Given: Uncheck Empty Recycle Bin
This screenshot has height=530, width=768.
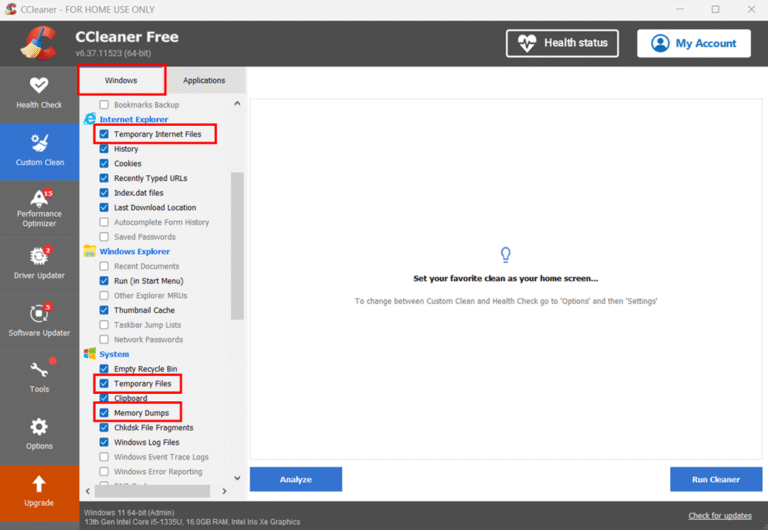Looking at the screenshot, I should tap(104, 368).
